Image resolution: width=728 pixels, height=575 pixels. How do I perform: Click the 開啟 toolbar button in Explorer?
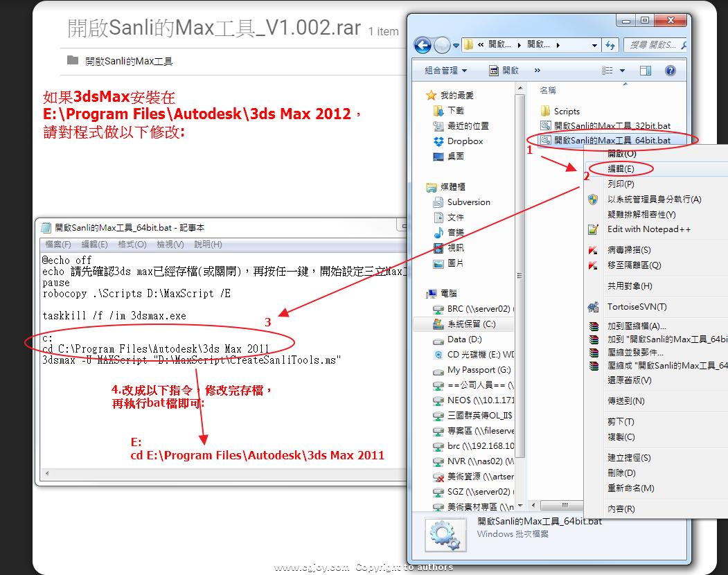504,71
